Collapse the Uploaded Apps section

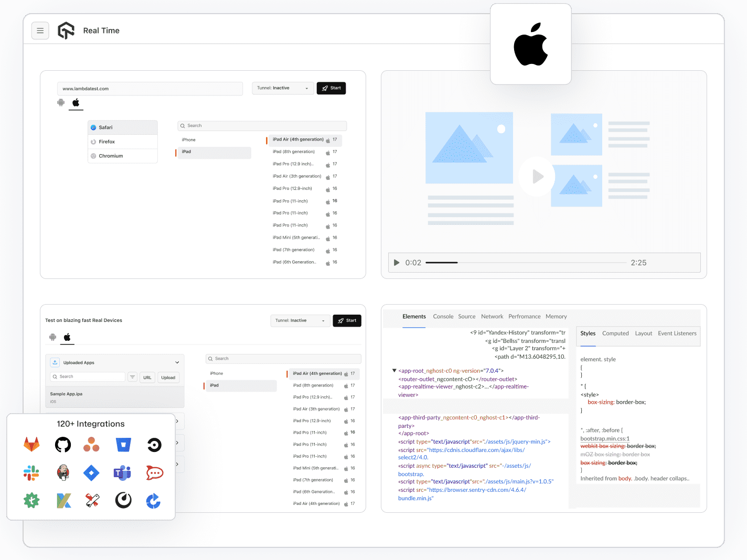(x=177, y=362)
